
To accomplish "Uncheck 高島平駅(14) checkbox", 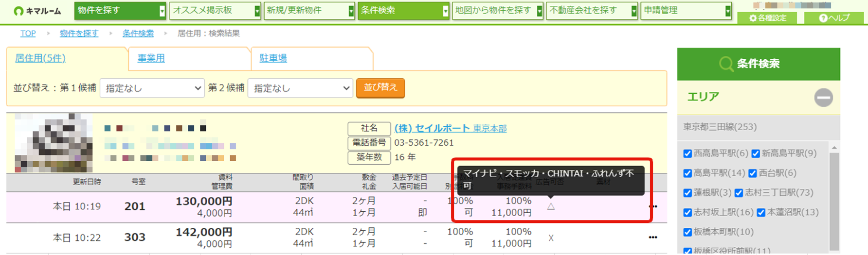I will pos(687,173).
